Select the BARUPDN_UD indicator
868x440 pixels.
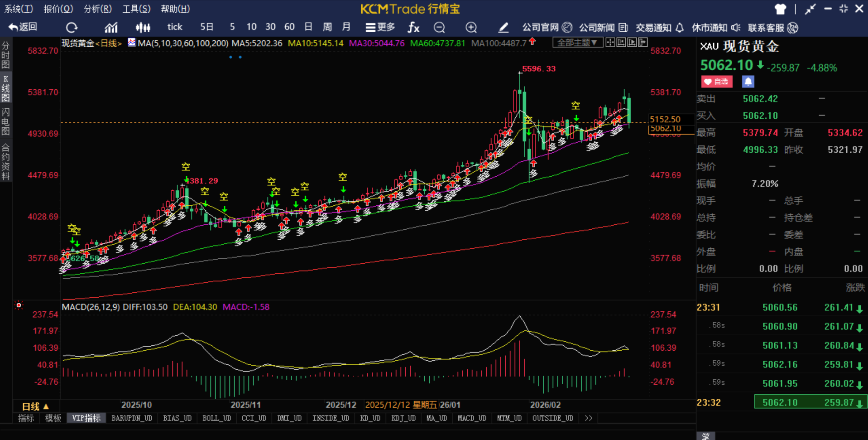pos(132,418)
